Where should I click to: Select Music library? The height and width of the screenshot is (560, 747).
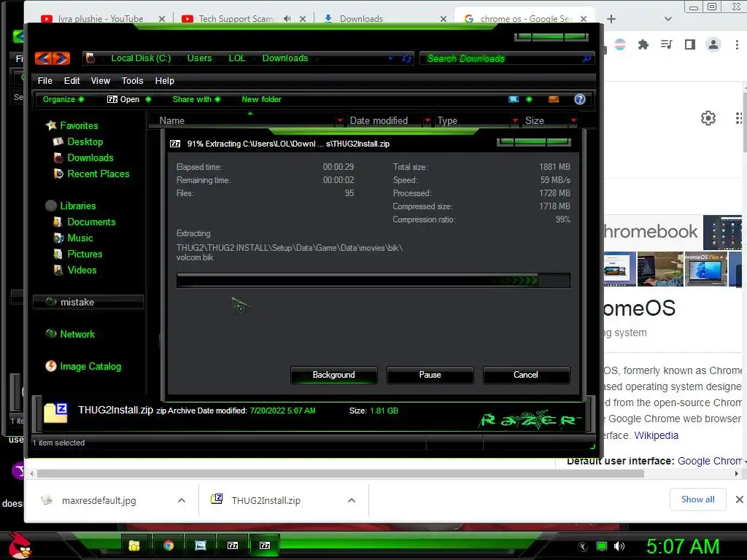pos(80,238)
